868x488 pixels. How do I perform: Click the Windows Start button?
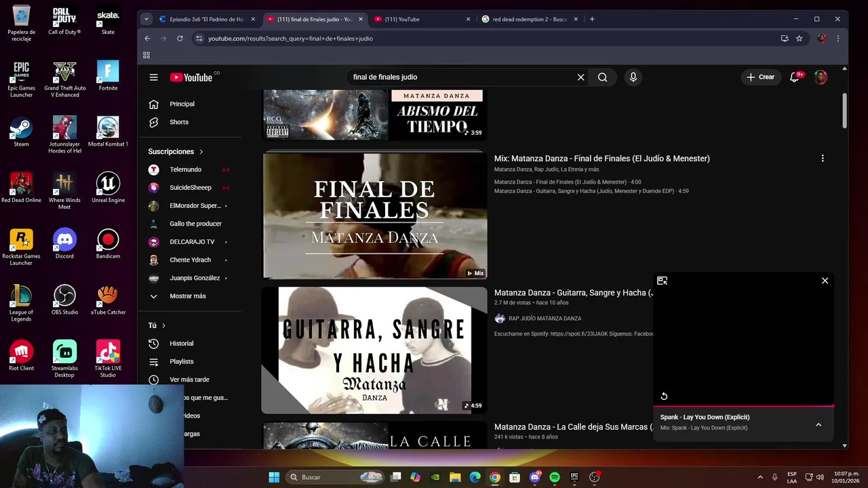tap(274, 477)
